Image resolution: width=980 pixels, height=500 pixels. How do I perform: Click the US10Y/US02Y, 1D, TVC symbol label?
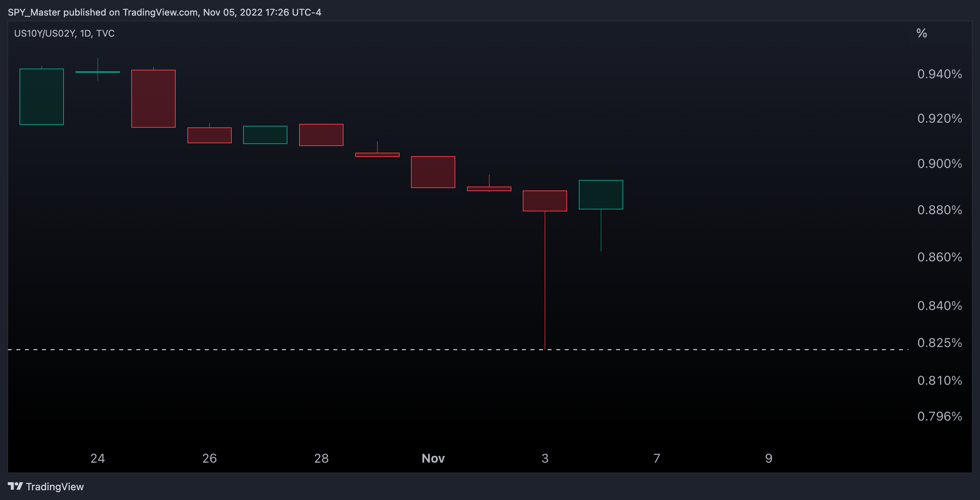click(x=64, y=33)
